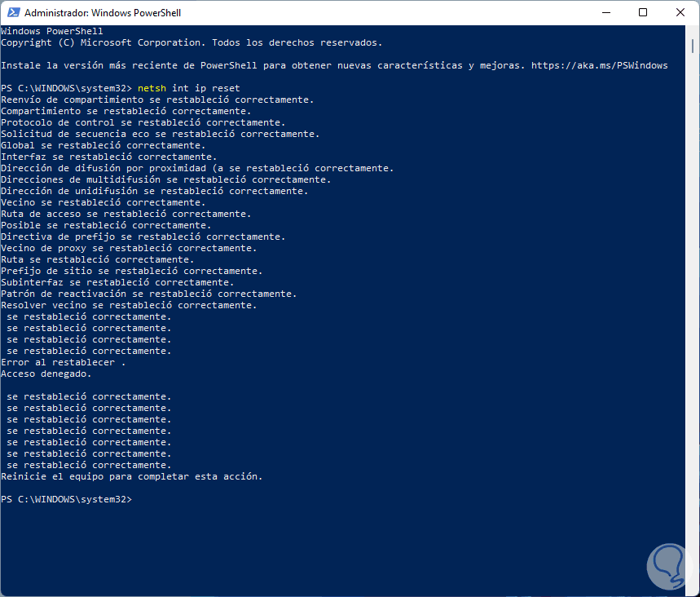Click the window title 'Administrador: Windows PowerShell'

click(x=103, y=13)
